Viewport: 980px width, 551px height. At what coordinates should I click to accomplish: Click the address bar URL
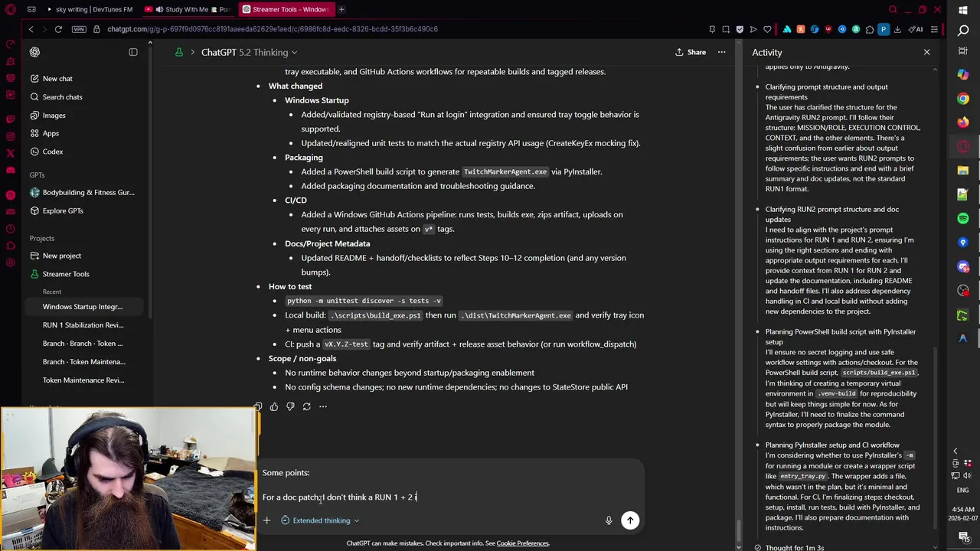[x=273, y=29]
